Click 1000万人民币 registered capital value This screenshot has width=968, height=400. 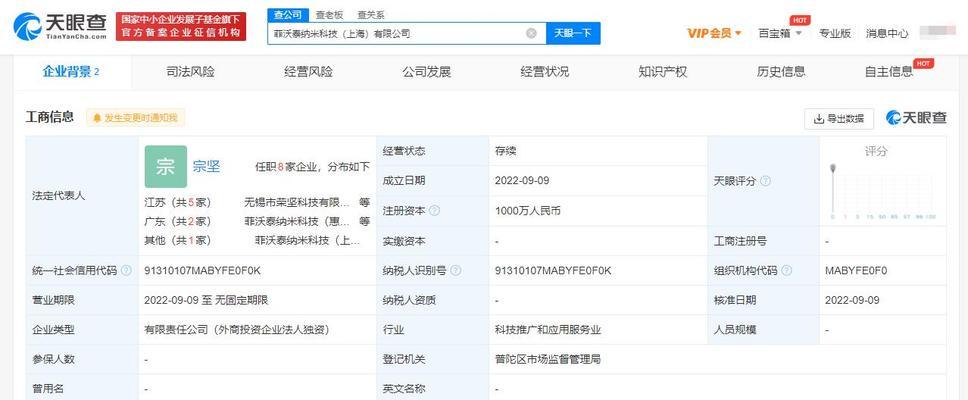tap(527, 210)
